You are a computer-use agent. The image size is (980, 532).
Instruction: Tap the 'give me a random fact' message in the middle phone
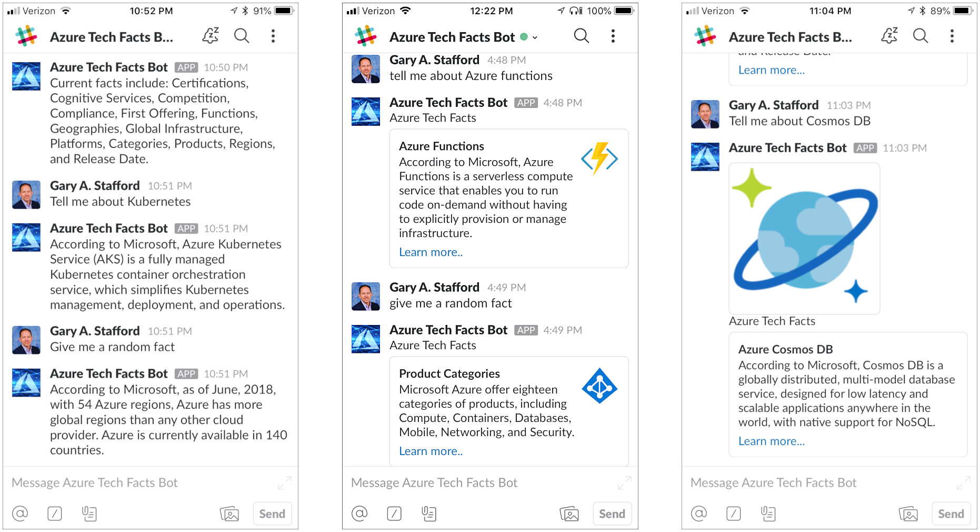tap(451, 303)
